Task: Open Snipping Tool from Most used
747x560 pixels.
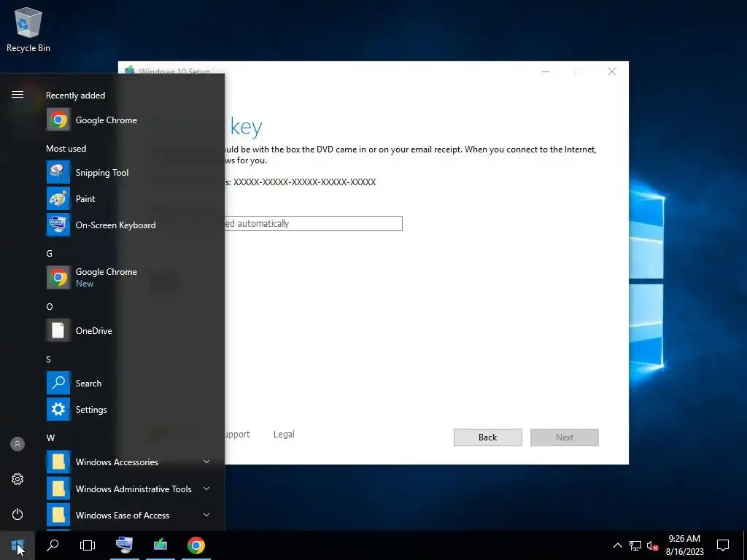Action: tap(128, 172)
